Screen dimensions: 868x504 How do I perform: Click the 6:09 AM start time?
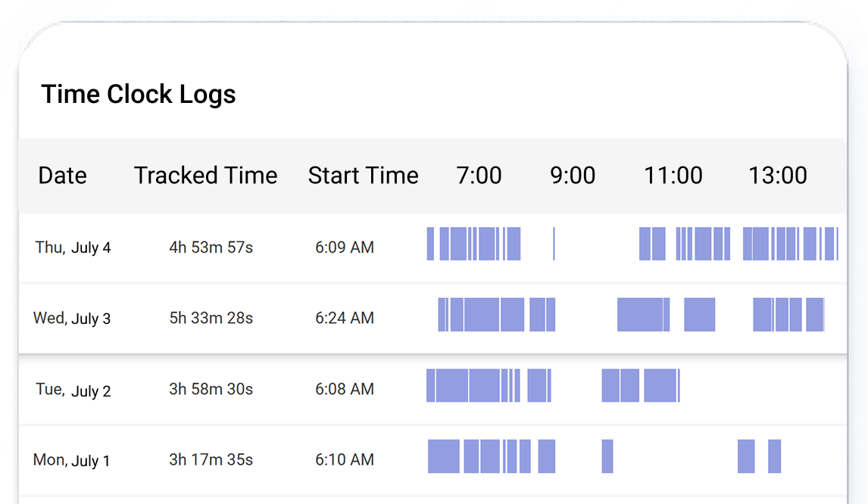click(345, 247)
